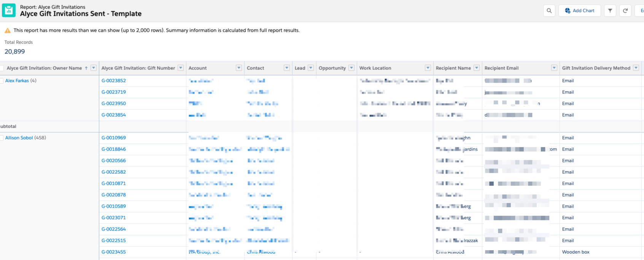Sort by the Recipient Name column header
The image size is (644, 260).
(x=453, y=68)
